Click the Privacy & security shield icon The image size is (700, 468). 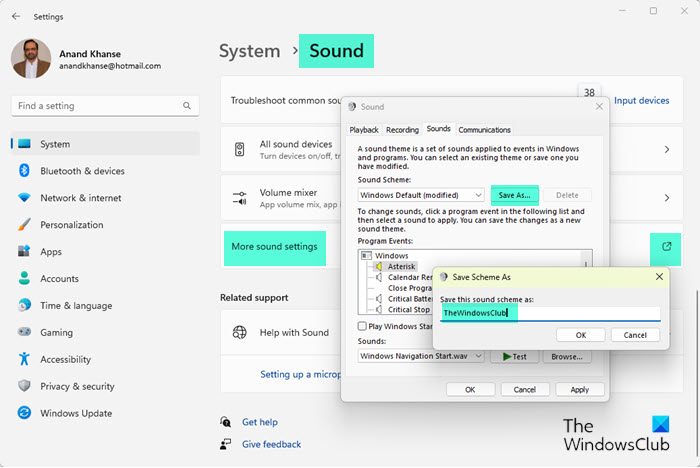(24, 385)
